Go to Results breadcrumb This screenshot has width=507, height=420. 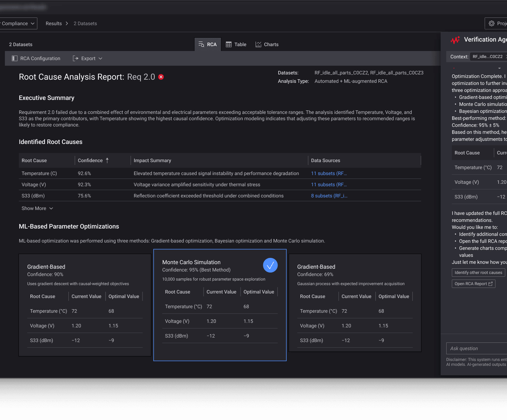coord(54,23)
